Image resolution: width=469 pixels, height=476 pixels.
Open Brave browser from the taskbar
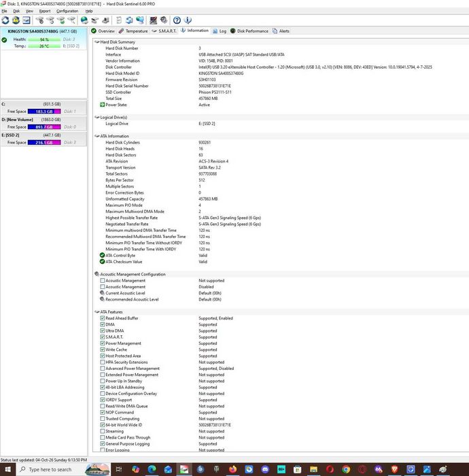(x=394, y=469)
